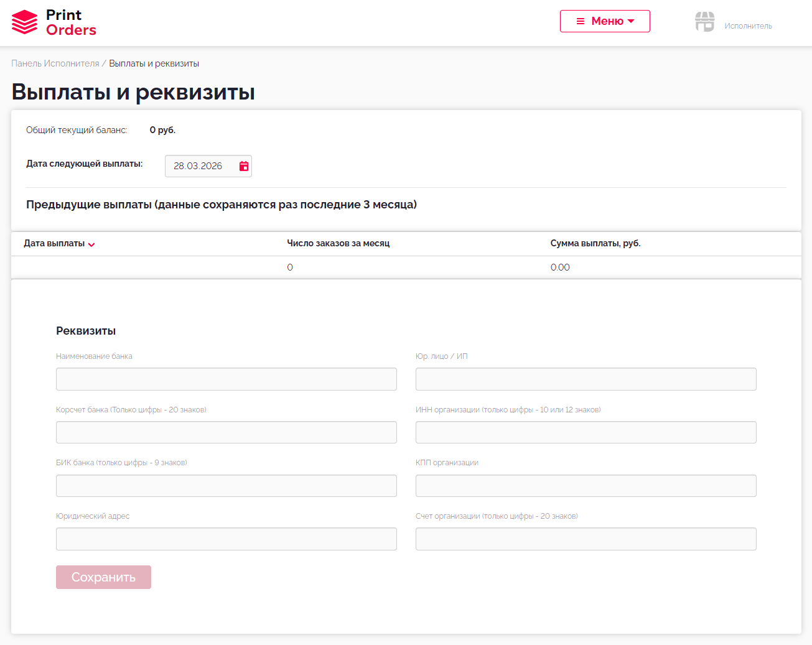Screen dimensions: 812x645
Task: Click the hamburger icon in Меню button
Action: [581, 21]
